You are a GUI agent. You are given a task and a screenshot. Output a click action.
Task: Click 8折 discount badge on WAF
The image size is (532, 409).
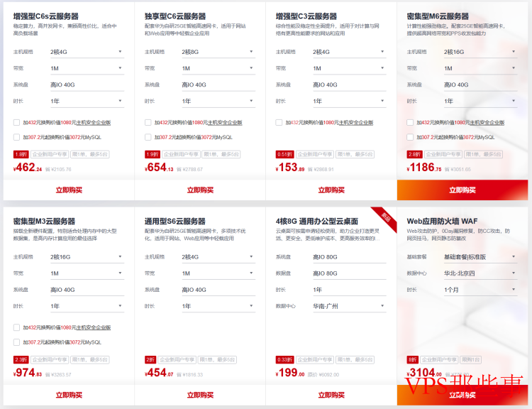click(x=413, y=360)
